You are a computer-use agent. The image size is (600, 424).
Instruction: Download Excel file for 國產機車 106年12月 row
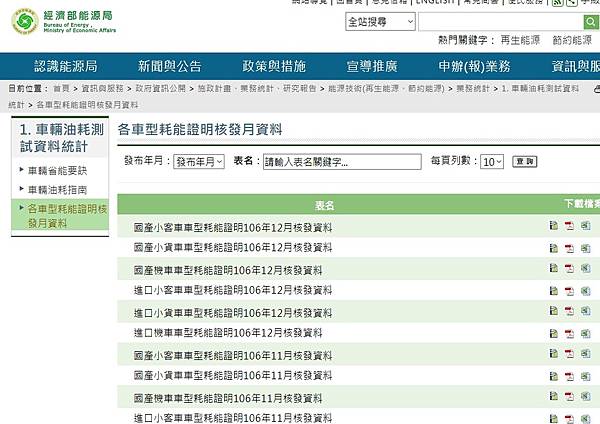585,268
